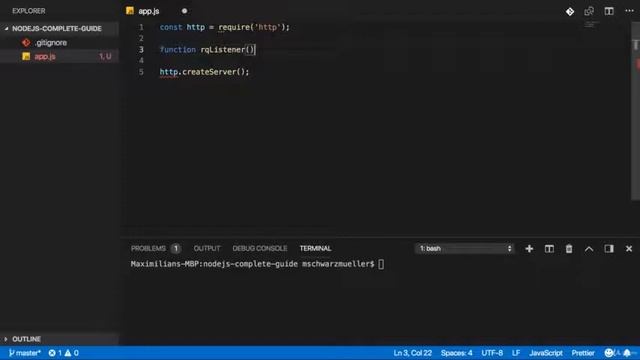Click 'function rqListener()' code line
Viewport: 640px width, 360px height.
(x=207, y=50)
